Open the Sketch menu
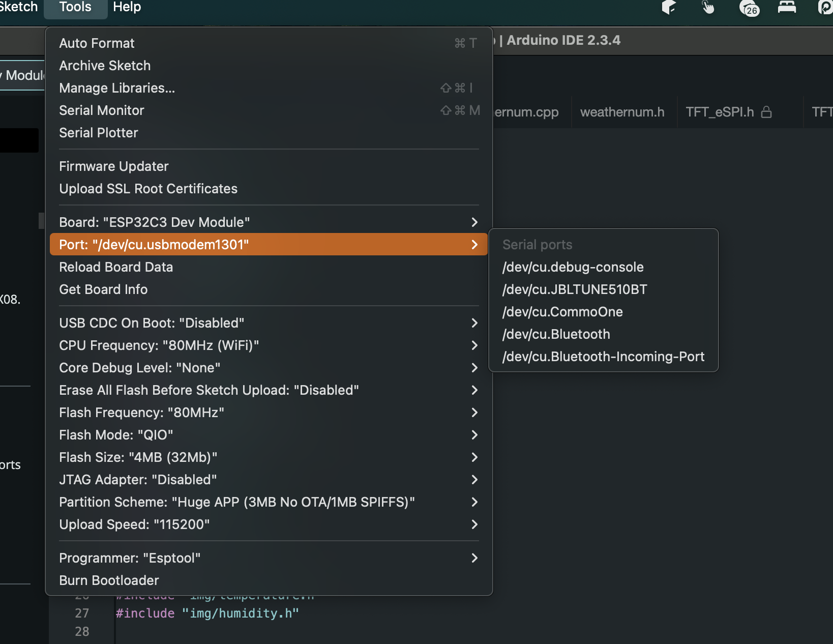This screenshot has height=644, width=833. pyautogui.click(x=19, y=7)
